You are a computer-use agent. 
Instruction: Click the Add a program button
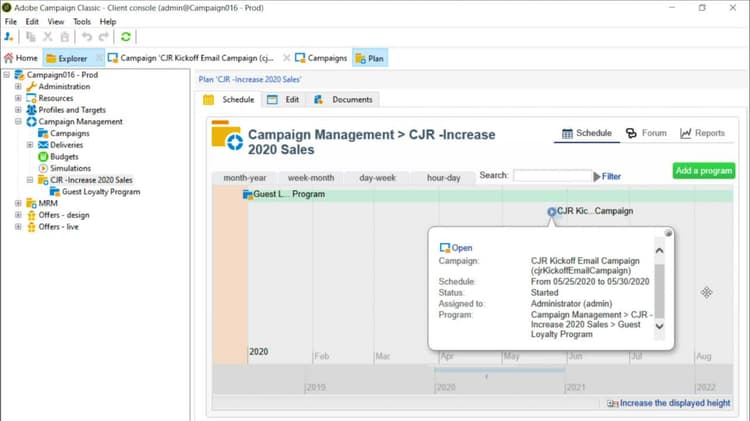(704, 171)
